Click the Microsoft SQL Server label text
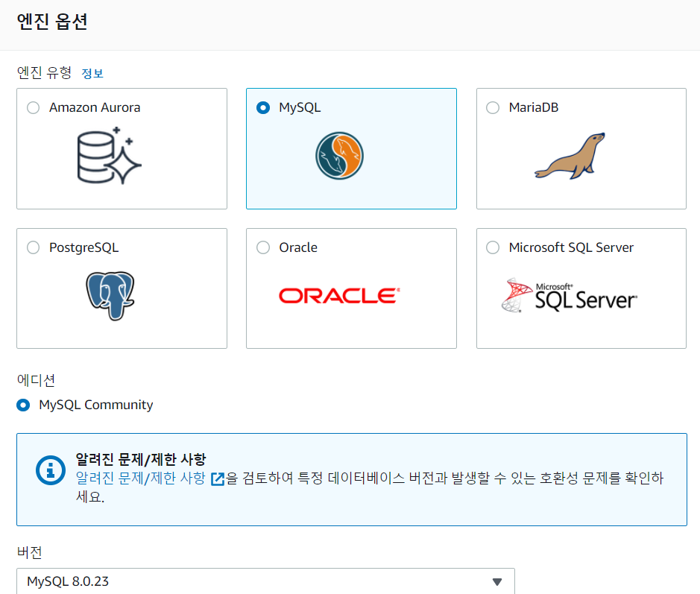Image resolution: width=700 pixels, height=594 pixels. click(571, 247)
